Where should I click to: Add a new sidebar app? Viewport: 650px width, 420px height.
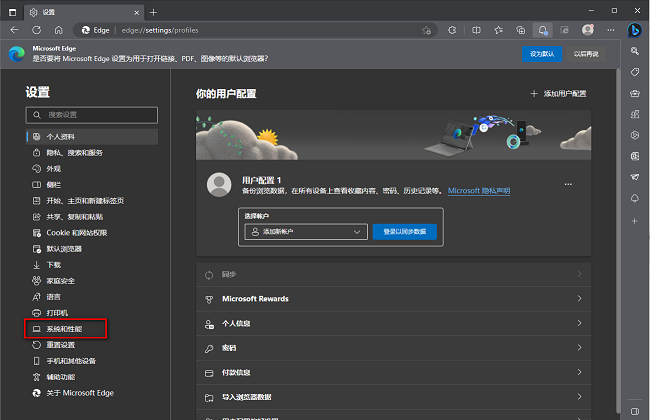tap(635, 221)
